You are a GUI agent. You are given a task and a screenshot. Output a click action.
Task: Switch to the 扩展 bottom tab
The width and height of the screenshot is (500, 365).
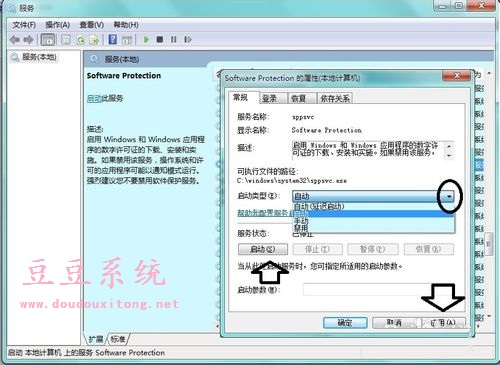click(x=96, y=339)
